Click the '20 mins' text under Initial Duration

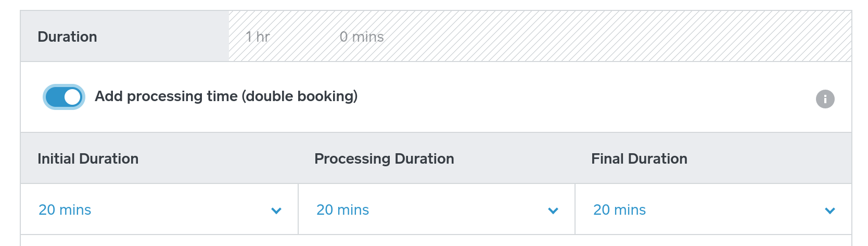pyautogui.click(x=65, y=210)
